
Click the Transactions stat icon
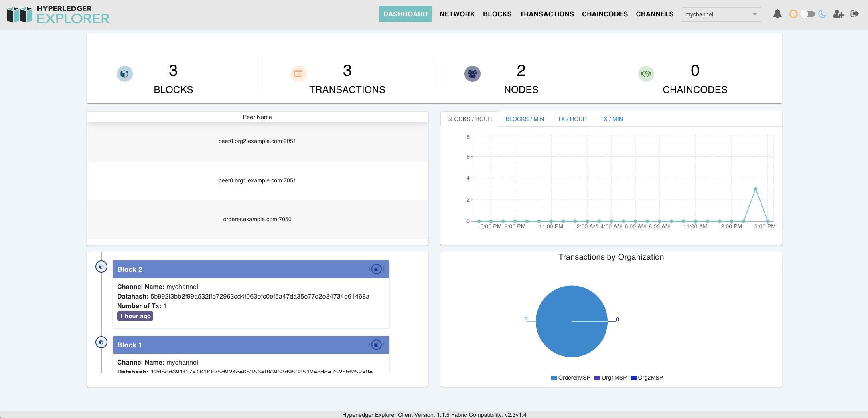[298, 74]
